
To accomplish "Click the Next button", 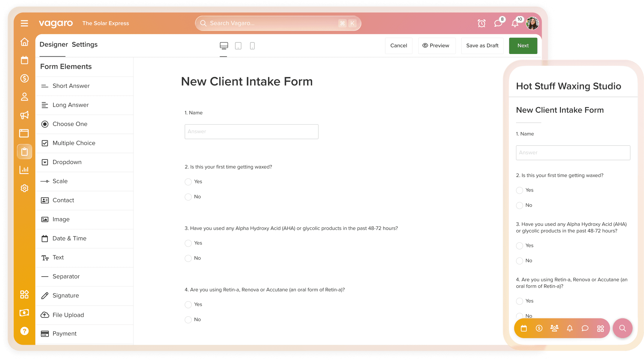I will [523, 46].
